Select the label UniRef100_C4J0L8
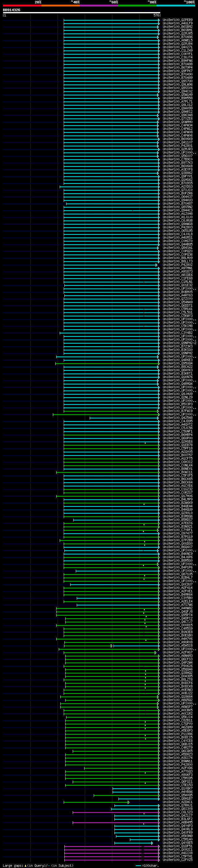The width and height of the screenshot is (198, 868). click(178, 234)
